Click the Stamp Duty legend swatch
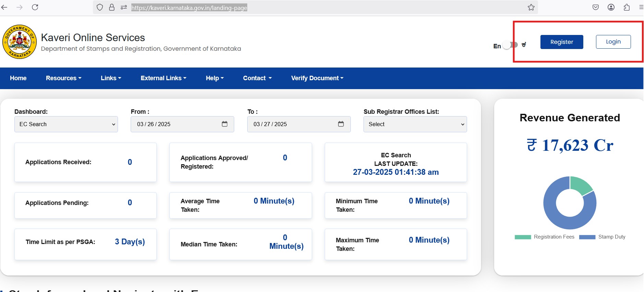The height and width of the screenshot is (292, 644). 587,237
